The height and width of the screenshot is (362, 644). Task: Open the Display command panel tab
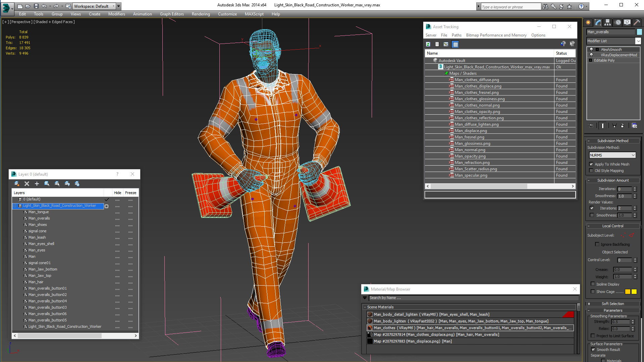pyautogui.click(x=627, y=22)
